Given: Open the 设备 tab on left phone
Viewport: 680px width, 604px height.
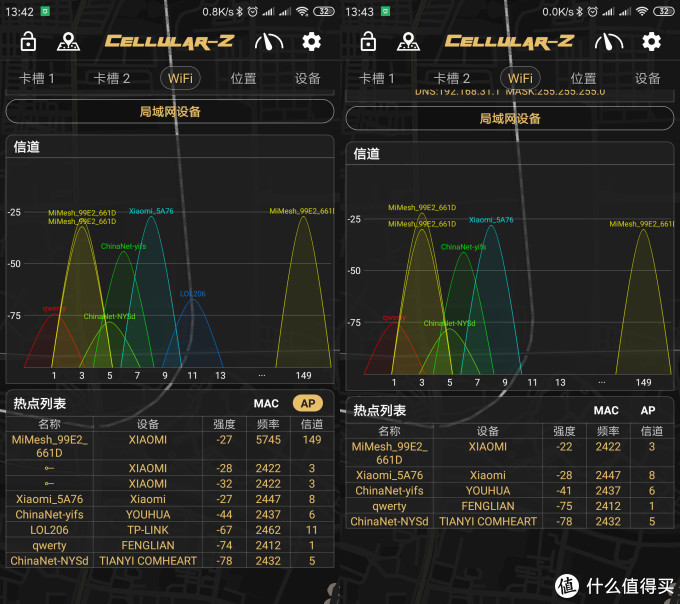Looking at the screenshot, I should click(308, 78).
